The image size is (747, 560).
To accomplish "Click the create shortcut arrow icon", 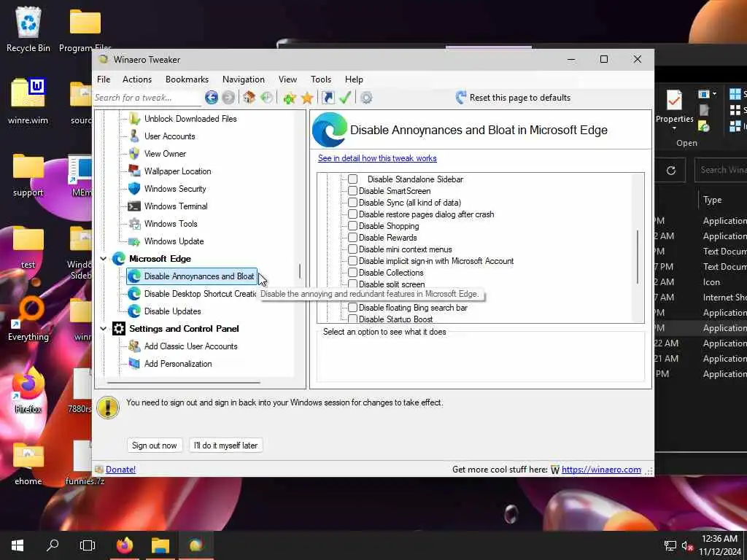I will coord(328,98).
